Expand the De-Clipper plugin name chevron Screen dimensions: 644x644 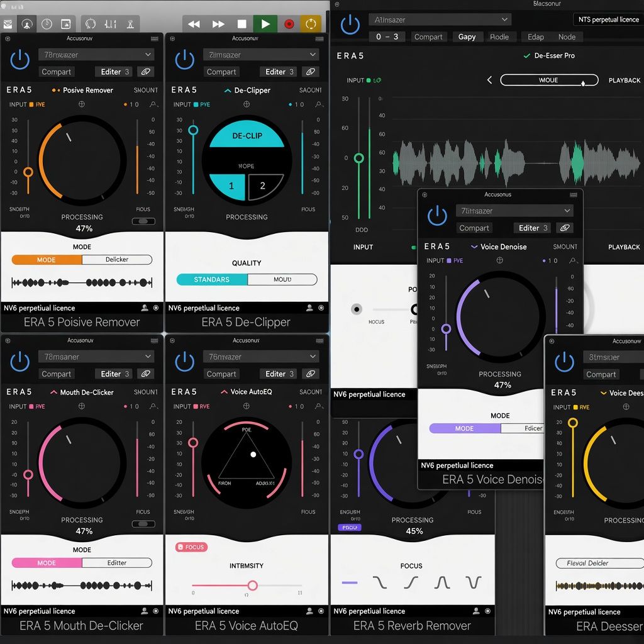pos(228,91)
